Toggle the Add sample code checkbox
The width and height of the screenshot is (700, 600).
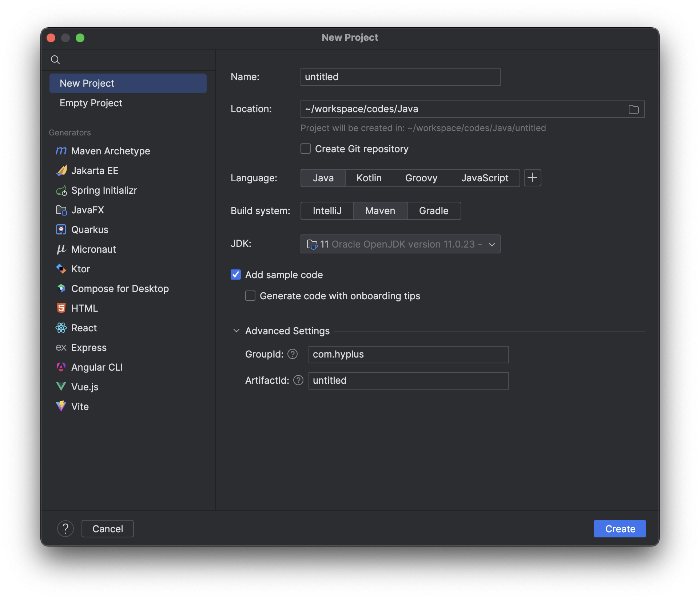[236, 275]
